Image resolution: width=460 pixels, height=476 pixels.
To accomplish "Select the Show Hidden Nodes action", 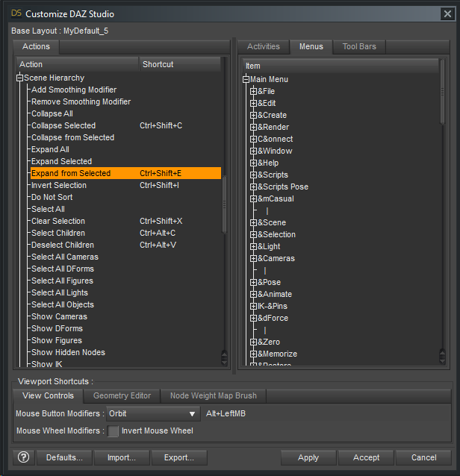I will tap(69, 352).
